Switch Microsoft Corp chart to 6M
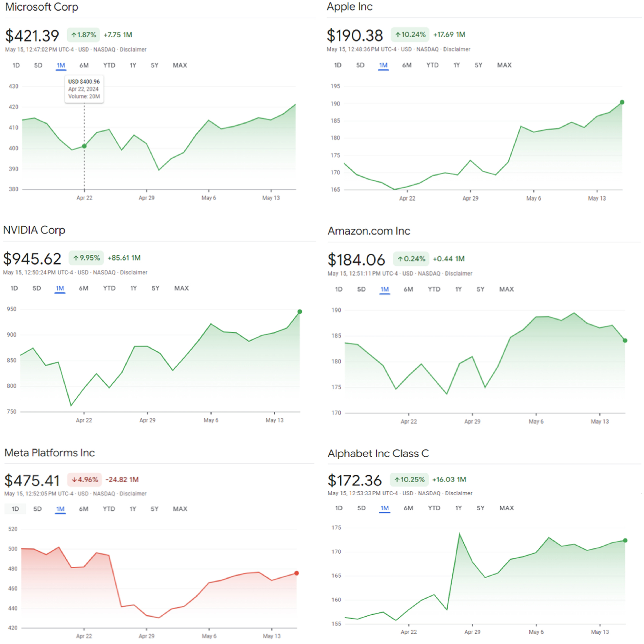Screen dimensions: 644x644 (84, 65)
